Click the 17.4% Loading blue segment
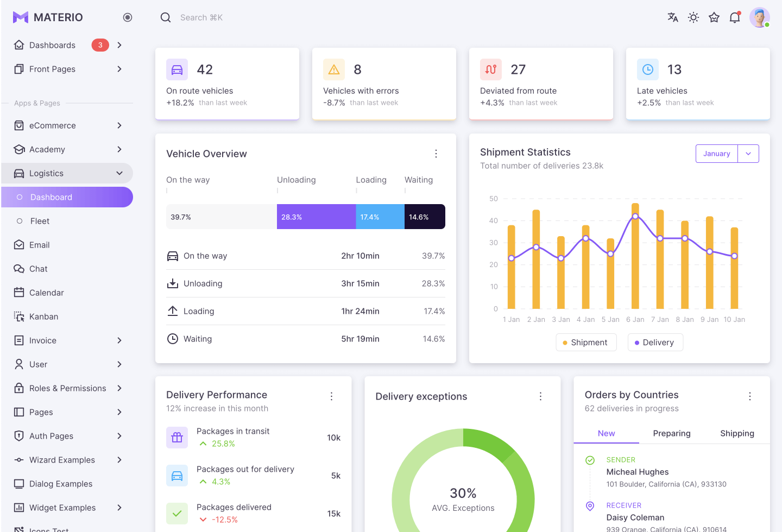Image resolution: width=782 pixels, height=532 pixels. [380, 217]
